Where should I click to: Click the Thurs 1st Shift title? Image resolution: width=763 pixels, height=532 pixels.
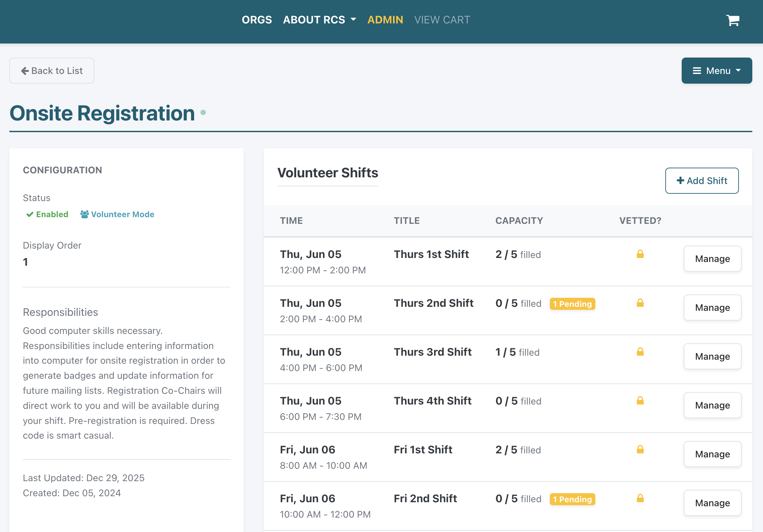(431, 254)
